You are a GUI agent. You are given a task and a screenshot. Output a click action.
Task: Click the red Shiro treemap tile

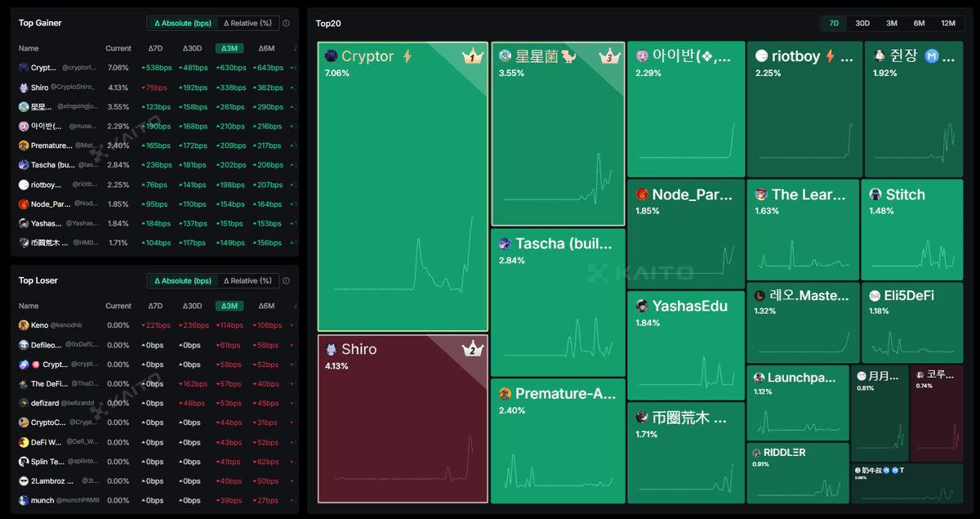click(x=402, y=425)
